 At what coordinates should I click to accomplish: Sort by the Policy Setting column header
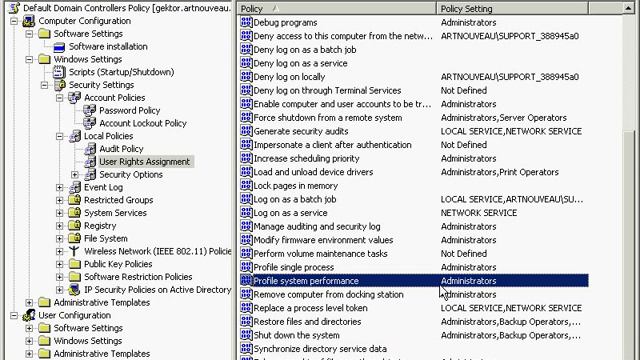pyautogui.click(x=513, y=9)
